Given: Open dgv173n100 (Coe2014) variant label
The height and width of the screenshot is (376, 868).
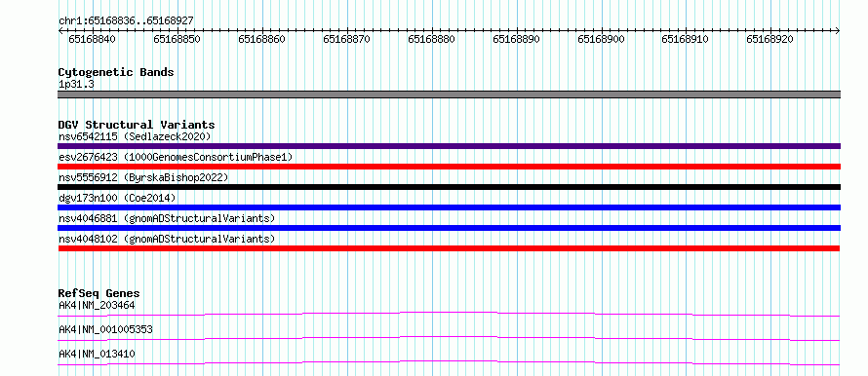Looking at the screenshot, I should 117,198.
